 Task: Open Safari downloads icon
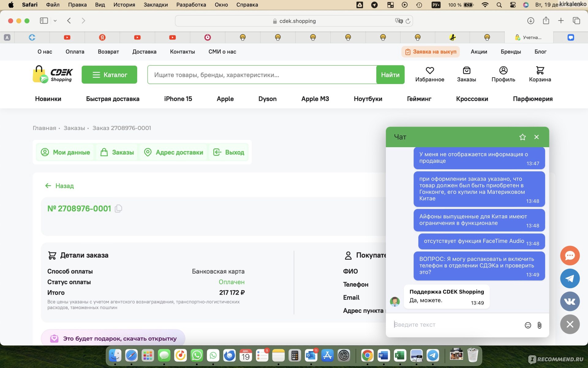tap(530, 21)
